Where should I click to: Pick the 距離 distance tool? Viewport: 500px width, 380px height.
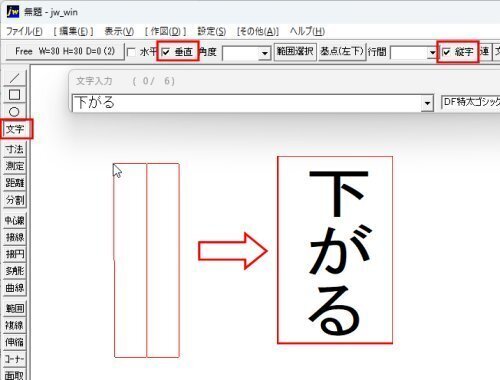coord(15,183)
